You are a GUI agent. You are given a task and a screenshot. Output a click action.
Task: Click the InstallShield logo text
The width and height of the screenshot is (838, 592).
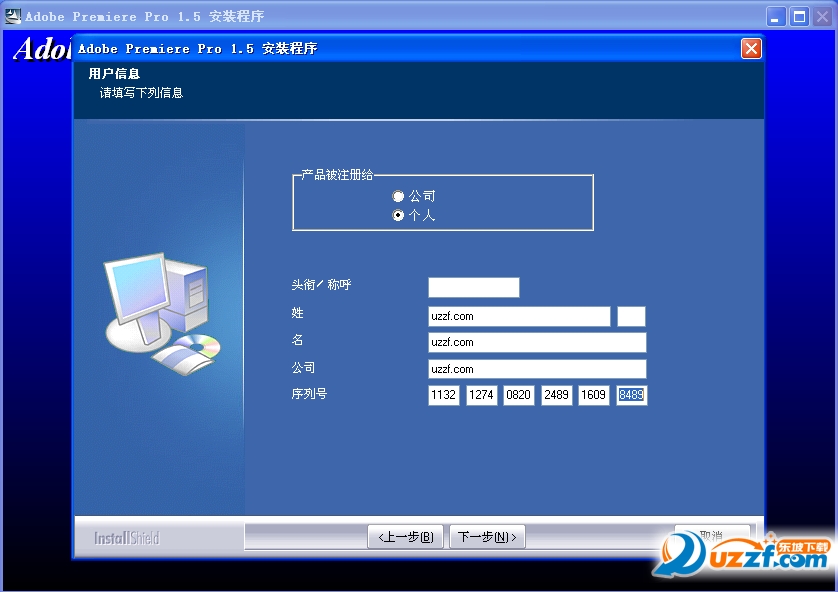click(x=127, y=538)
